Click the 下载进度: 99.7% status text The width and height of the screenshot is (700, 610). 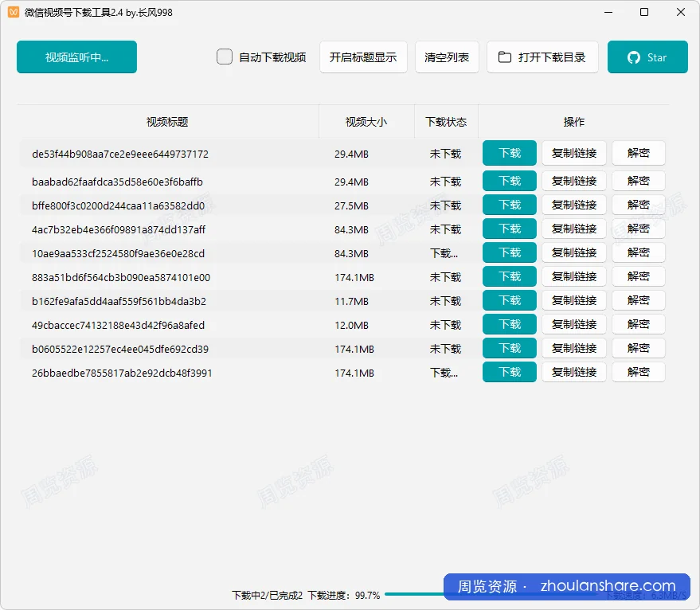(344, 595)
